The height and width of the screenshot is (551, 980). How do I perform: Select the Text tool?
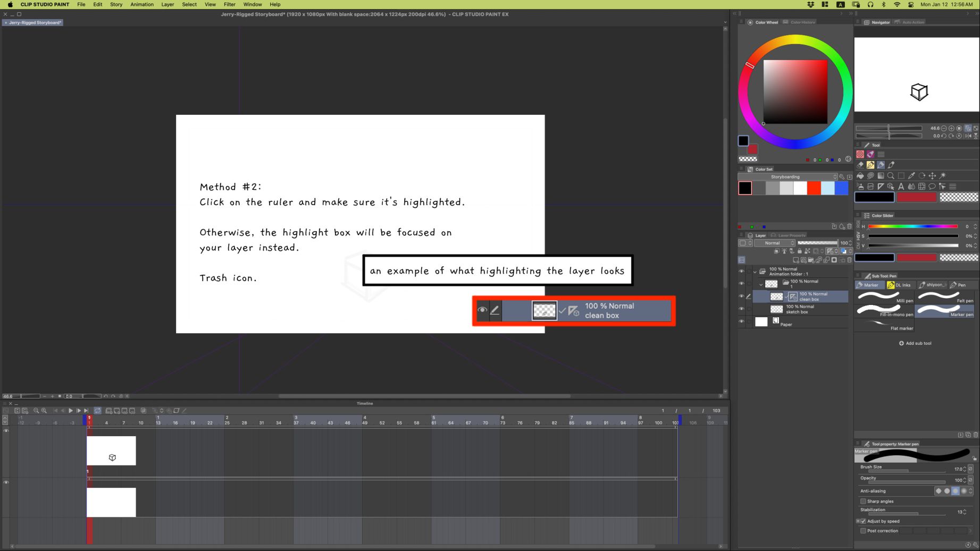pos(901,187)
